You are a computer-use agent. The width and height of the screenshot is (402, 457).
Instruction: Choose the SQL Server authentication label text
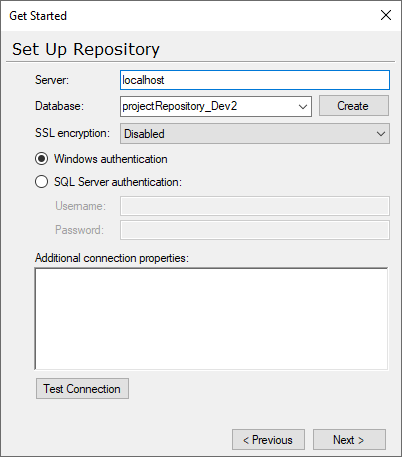pos(118,182)
